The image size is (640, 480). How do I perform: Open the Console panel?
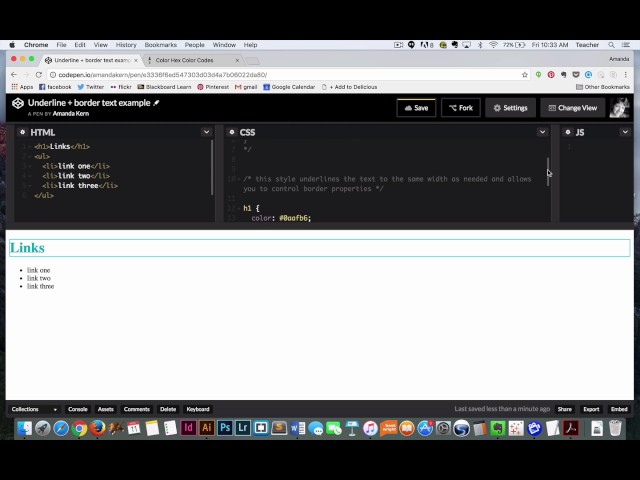(78, 409)
